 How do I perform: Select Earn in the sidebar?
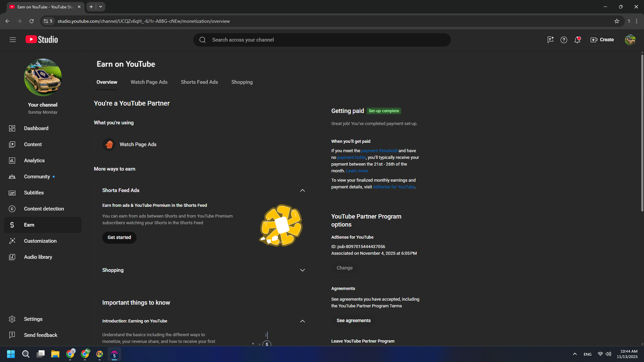tap(43, 225)
